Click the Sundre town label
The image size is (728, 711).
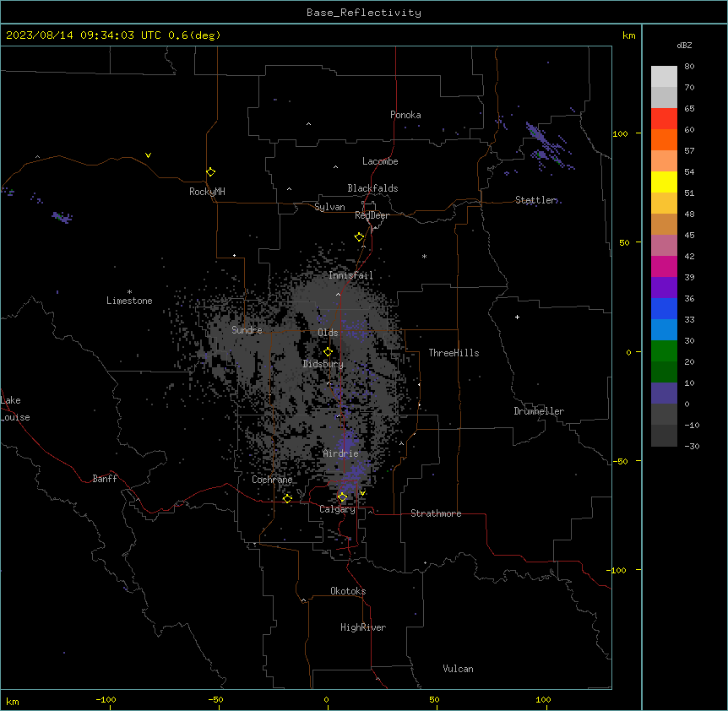coord(247,330)
